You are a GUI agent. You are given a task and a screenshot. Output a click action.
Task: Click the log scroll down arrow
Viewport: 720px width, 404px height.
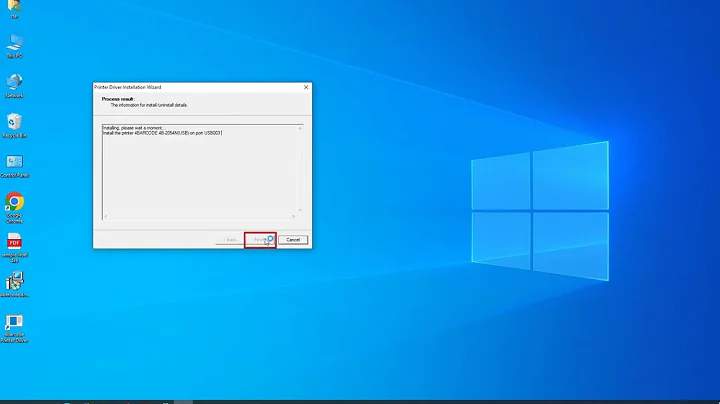pyautogui.click(x=300, y=210)
